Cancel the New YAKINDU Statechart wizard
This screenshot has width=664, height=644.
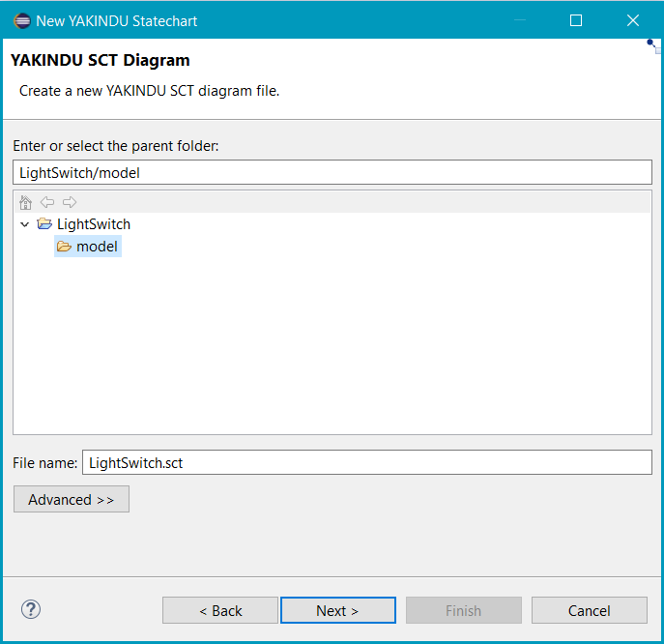(x=589, y=610)
